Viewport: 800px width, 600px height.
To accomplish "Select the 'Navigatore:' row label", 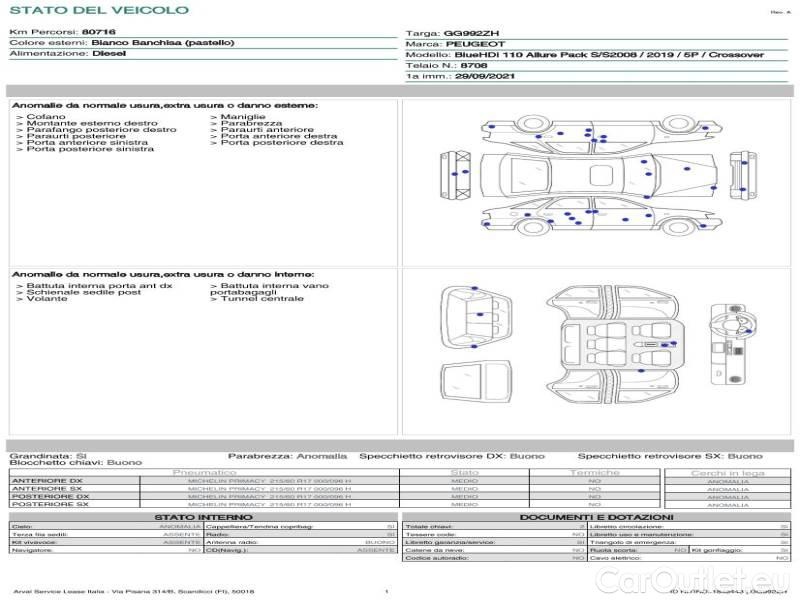I will click(x=30, y=550).
